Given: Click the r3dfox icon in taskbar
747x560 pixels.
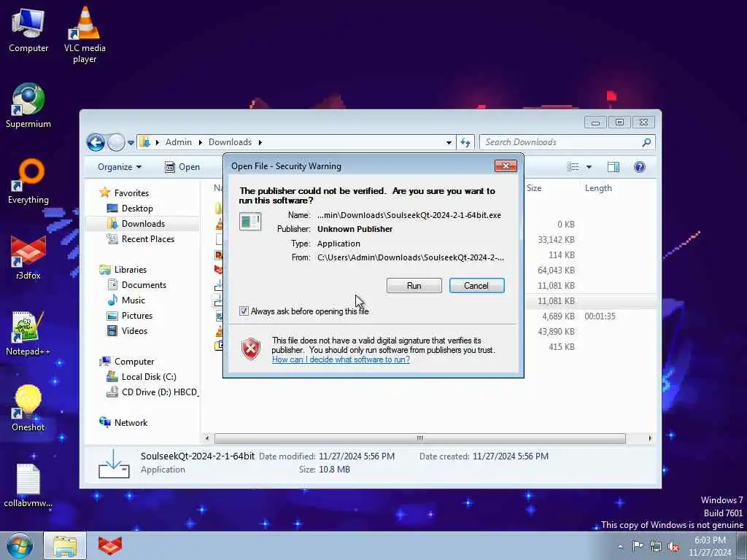Looking at the screenshot, I should click(110, 546).
